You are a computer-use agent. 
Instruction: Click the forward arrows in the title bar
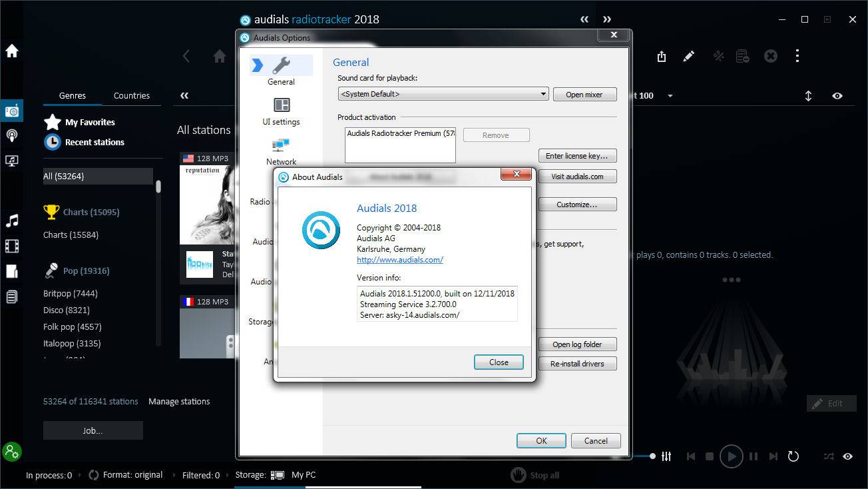coord(607,19)
